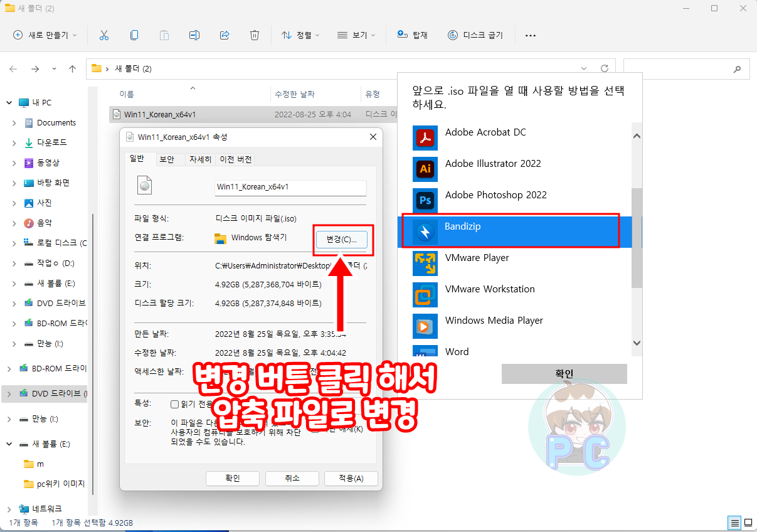
Task: Go back with the left arrow
Action: click(13, 68)
